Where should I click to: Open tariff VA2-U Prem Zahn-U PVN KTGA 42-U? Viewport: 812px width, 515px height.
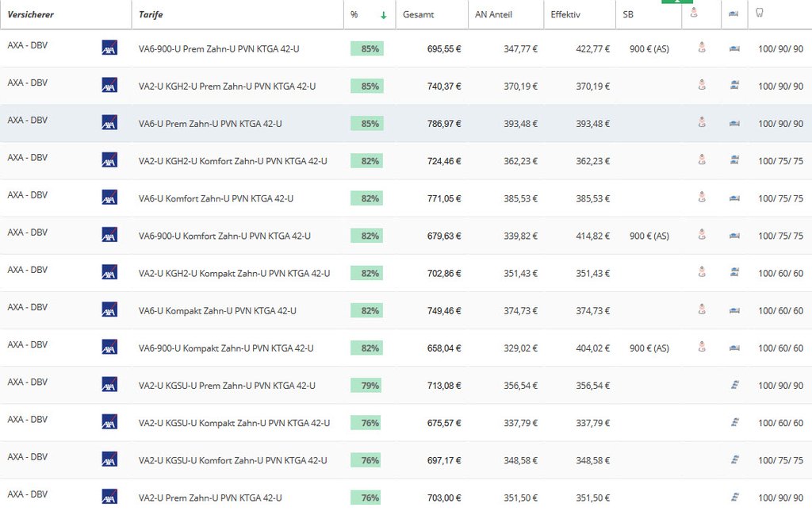[x=210, y=498]
